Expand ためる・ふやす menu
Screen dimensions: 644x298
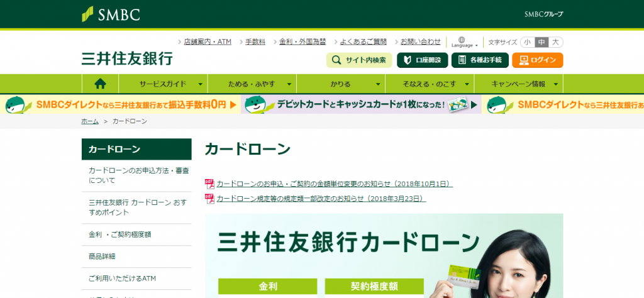(x=252, y=84)
